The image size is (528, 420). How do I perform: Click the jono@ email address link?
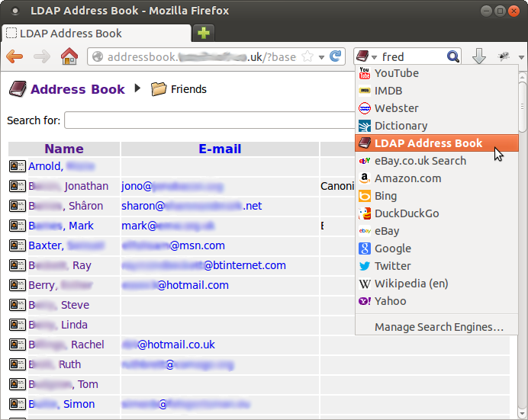click(x=172, y=186)
